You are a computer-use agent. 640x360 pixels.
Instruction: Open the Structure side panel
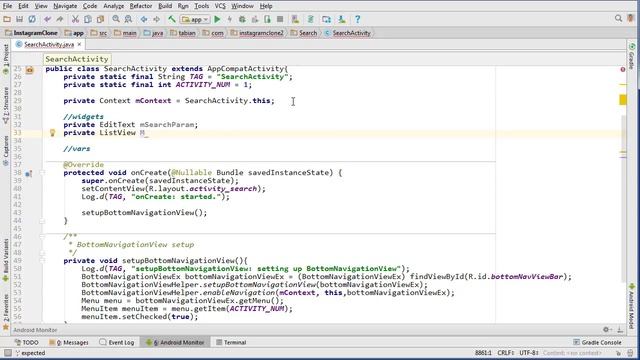6,105
